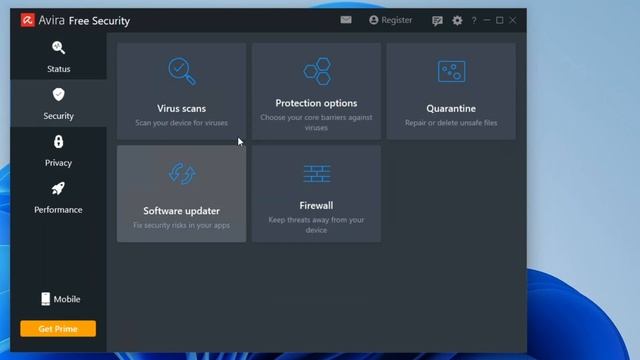This screenshot has height=360, width=640.
Task: Open the mail envelope notifications icon
Action: (x=346, y=20)
